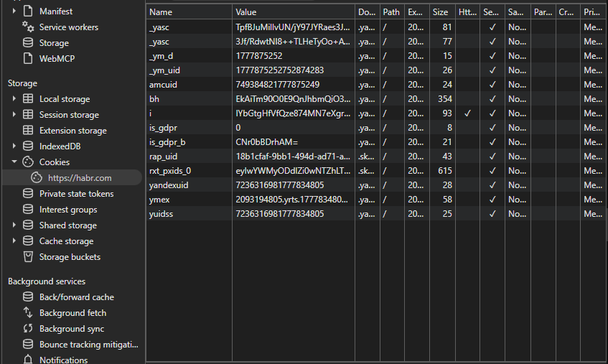Click the Service workers gear icon
Image resolution: width=608 pixels, height=364 pixels.
click(x=28, y=27)
